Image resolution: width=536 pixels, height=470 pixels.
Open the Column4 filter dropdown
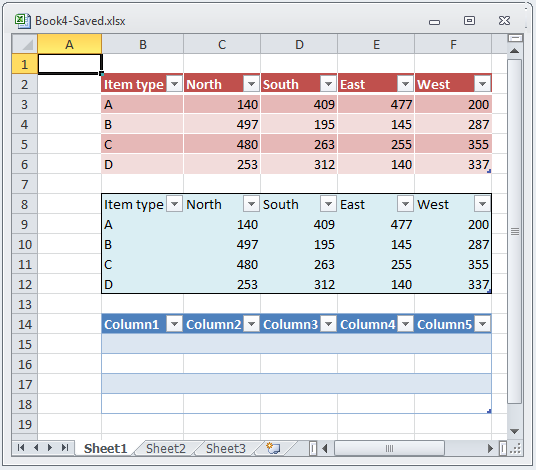[405, 324]
